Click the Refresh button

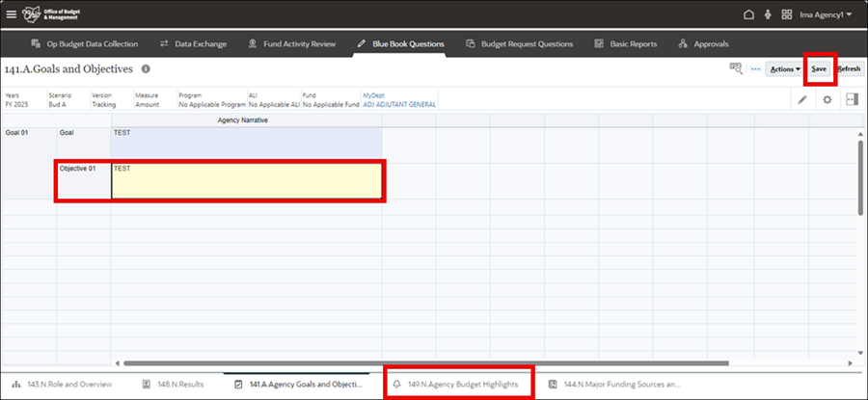pyautogui.click(x=849, y=69)
